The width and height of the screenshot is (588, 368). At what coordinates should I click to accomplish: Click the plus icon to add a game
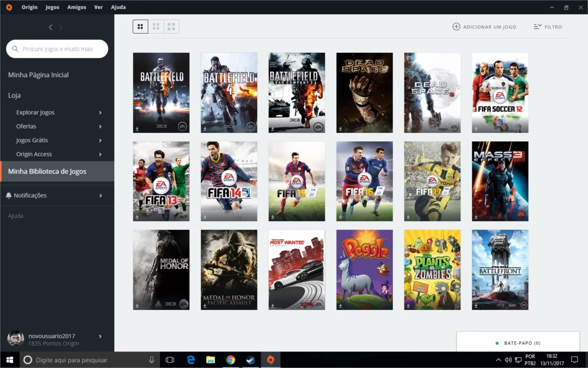(x=456, y=26)
